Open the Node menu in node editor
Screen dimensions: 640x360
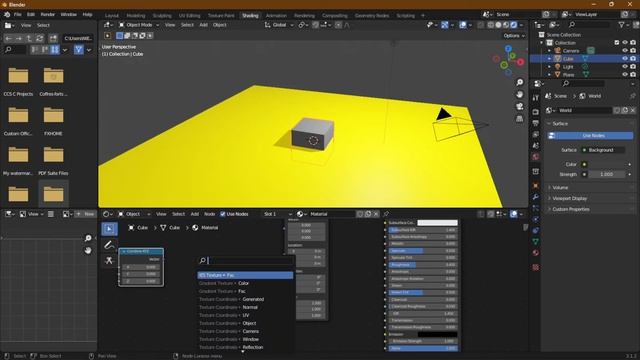209,214
